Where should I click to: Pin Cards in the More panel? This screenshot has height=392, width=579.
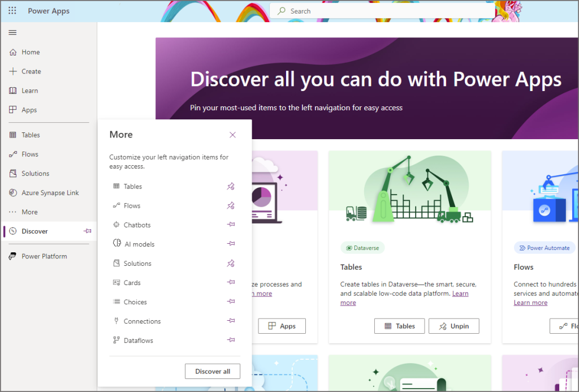(231, 282)
